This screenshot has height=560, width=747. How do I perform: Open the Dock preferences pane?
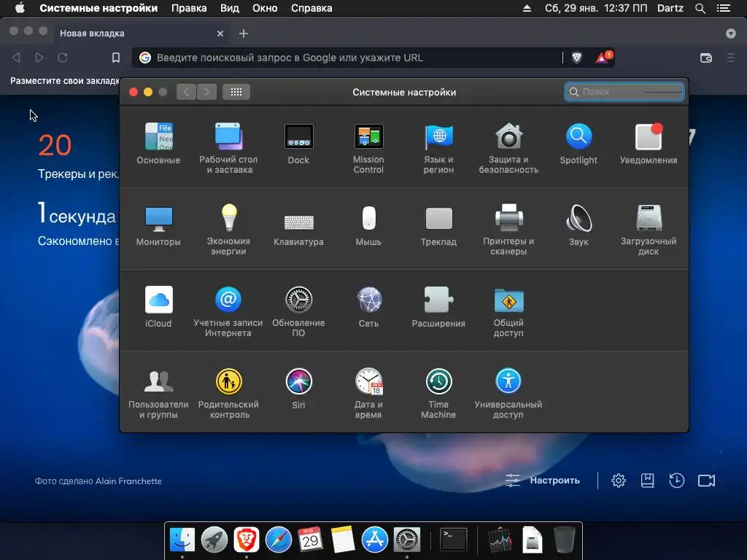298,144
